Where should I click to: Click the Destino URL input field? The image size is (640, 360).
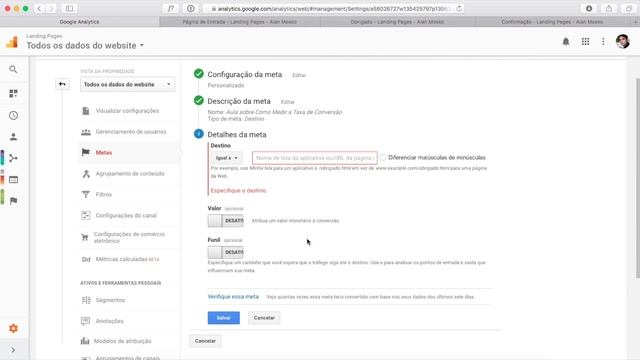pos(315,158)
